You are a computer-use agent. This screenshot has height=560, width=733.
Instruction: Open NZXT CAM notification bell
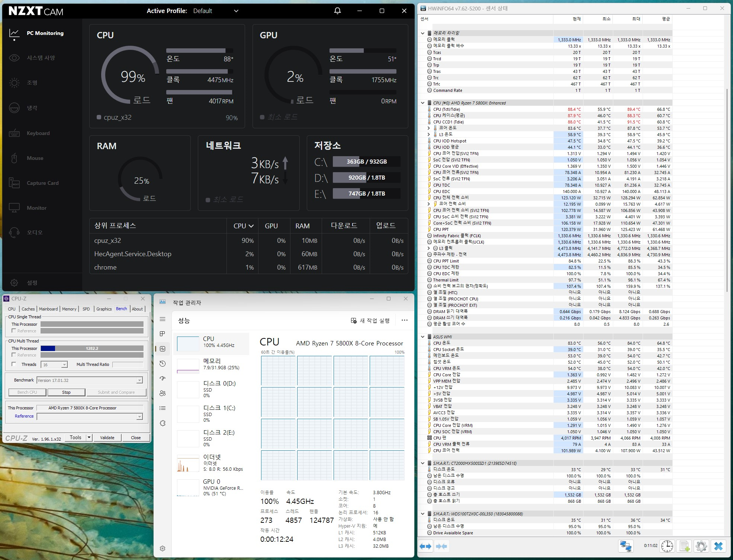tap(337, 11)
